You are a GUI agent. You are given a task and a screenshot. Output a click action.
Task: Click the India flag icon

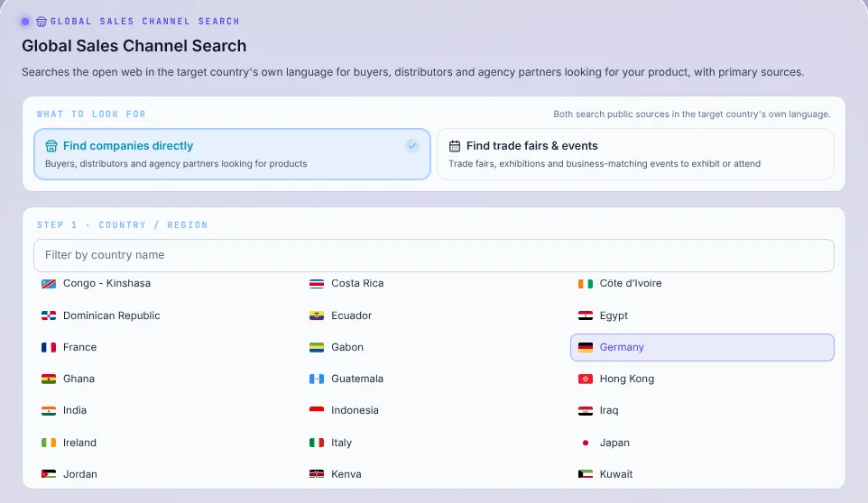(49, 411)
